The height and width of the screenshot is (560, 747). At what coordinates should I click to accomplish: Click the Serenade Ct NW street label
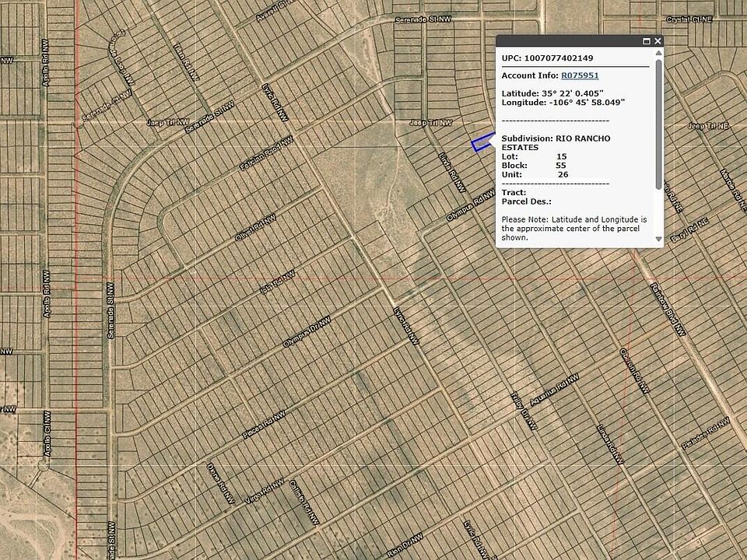coord(107,106)
